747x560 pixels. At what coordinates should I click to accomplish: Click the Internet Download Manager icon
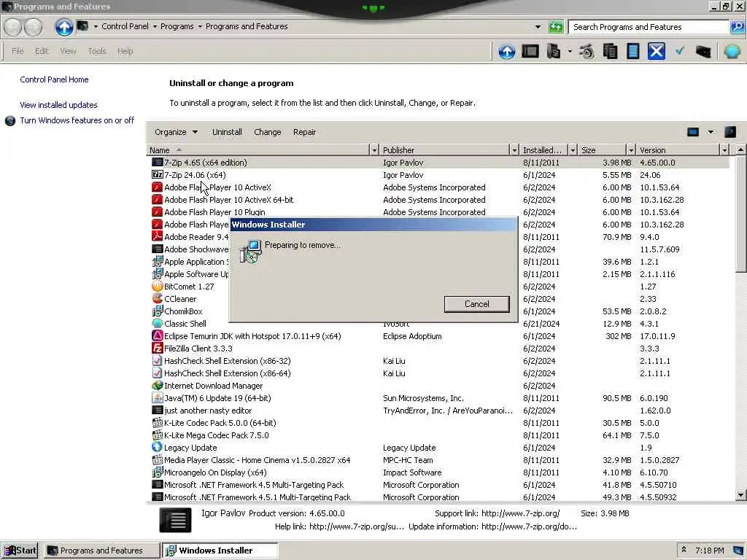tap(158, 385)
